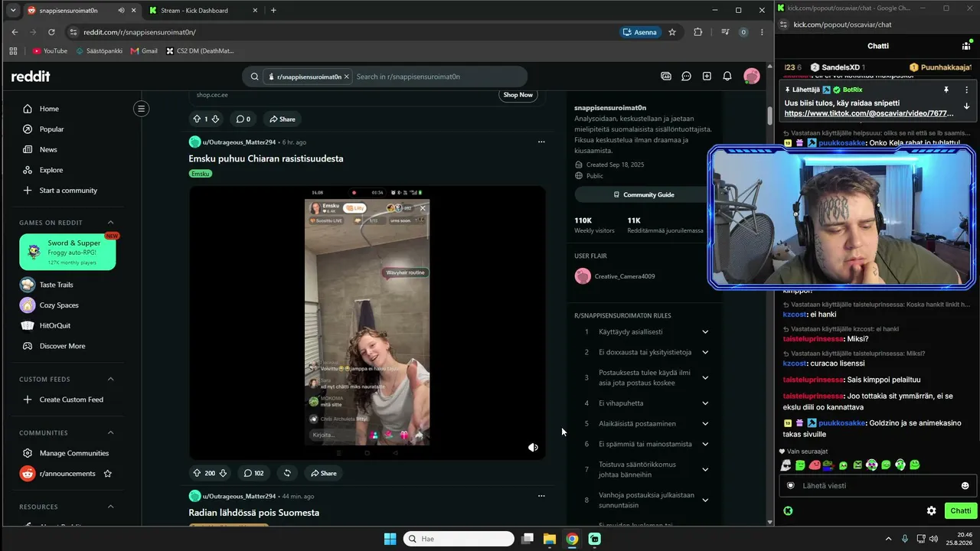Open comments with 102 replies
This screenshot has height=551, width=980.
click(253, 473)
